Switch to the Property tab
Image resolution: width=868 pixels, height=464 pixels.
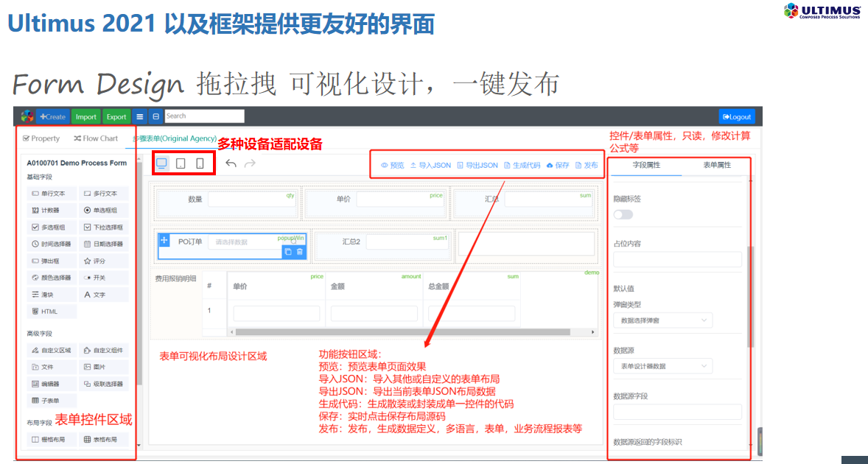pos(41,138)
